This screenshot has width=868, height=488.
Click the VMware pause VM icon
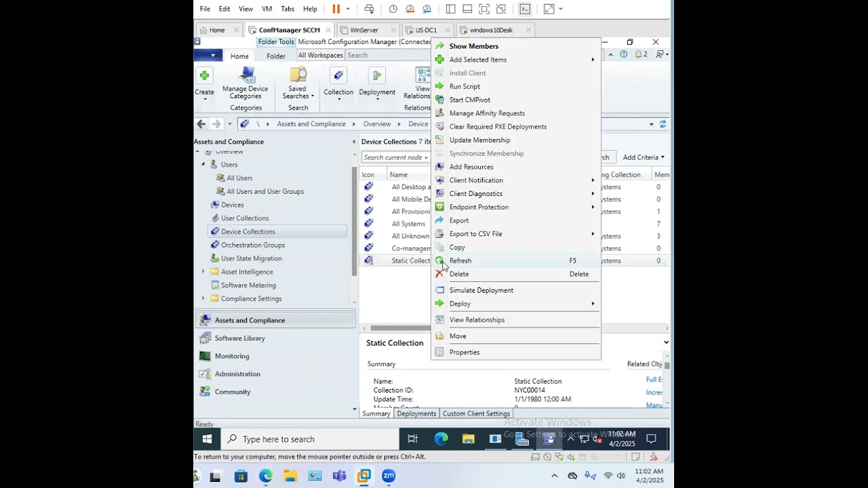(336, 9)
